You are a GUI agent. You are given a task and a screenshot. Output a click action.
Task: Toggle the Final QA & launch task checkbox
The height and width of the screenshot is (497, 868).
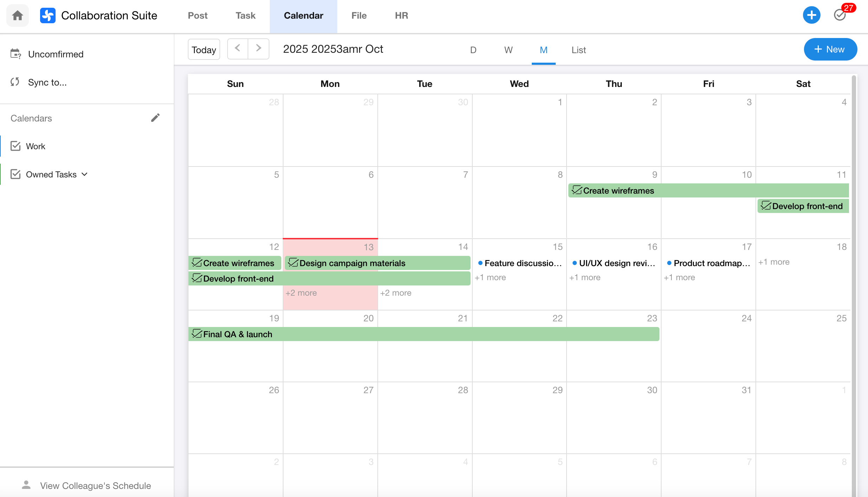(x=197, y=334)
